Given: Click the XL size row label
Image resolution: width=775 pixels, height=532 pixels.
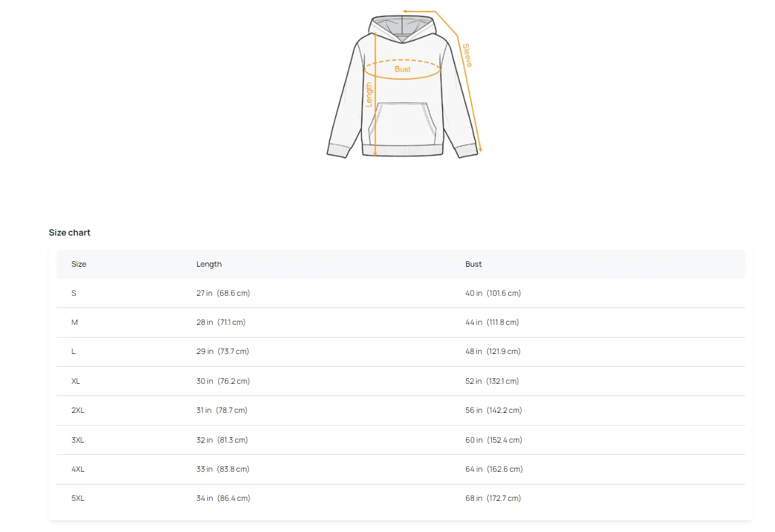Looking at the screenshot, I should click(76, 381).
